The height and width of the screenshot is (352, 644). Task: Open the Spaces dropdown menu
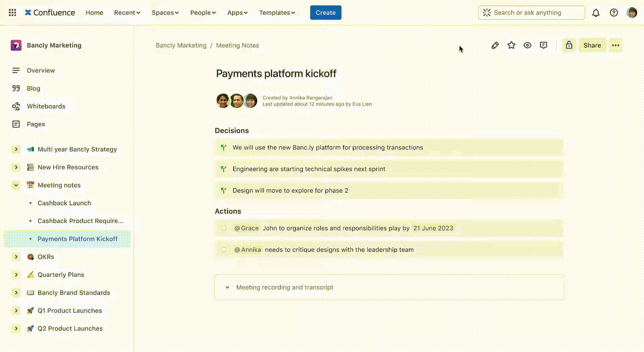(x=165, y=12)
